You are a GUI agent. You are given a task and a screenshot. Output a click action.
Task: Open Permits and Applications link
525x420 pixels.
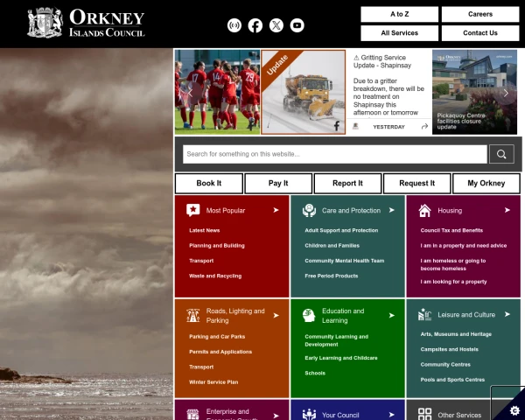(220, 352)
